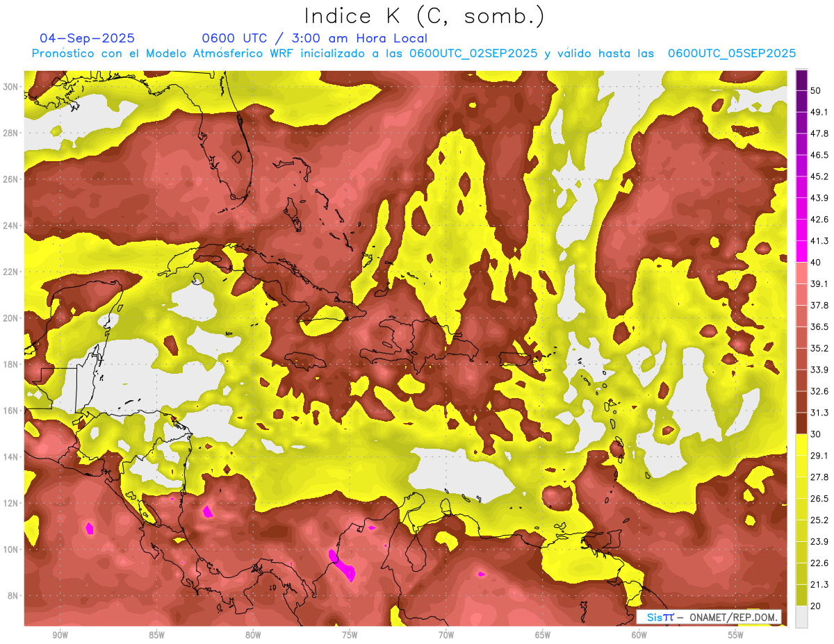Click the color scale value 25.2

[x=819, y=520]
